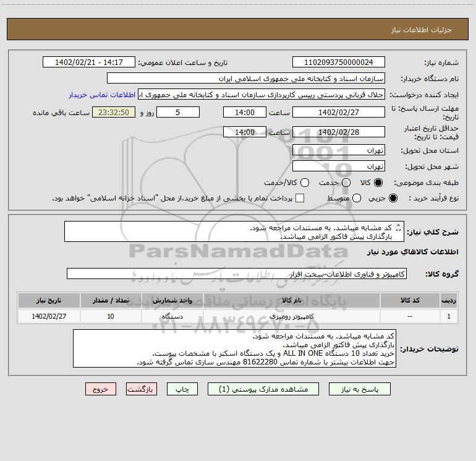Click the need number field 1102093750000024
Image resolution: width=476 pixels, height=461 pixels.
339,62
